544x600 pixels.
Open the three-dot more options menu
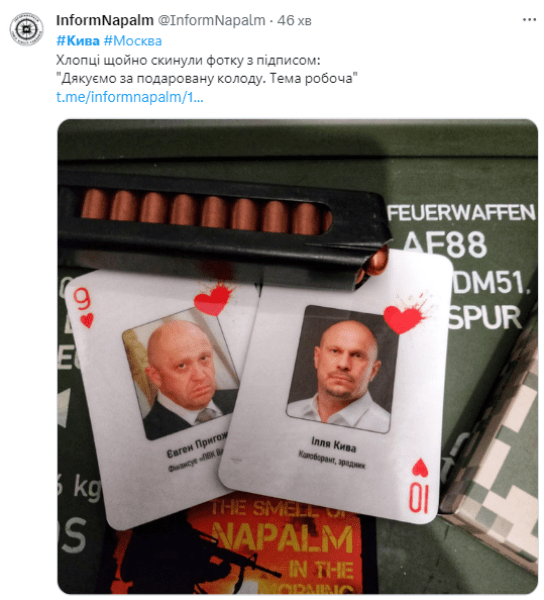click(x=529, y=20)
